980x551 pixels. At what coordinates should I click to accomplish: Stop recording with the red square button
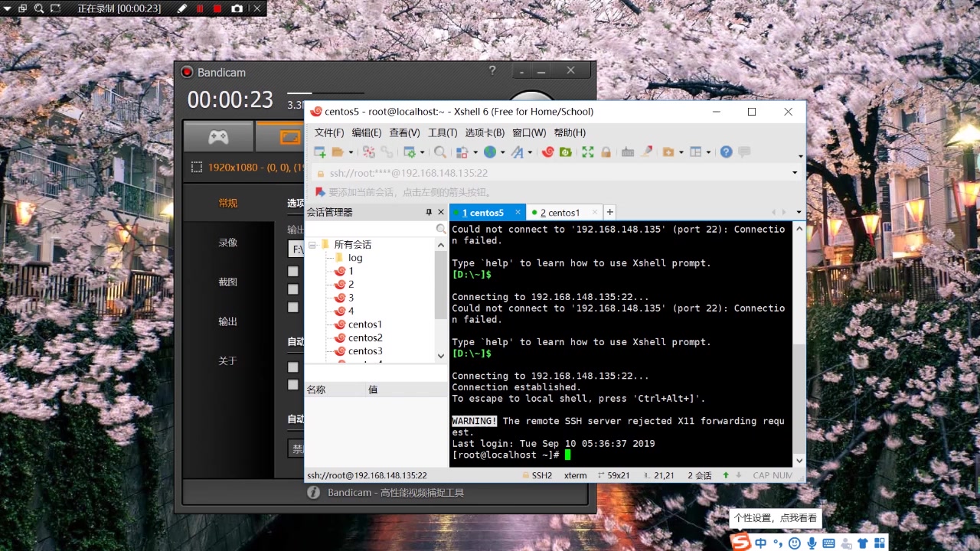pyautogui.click(x=217, y=8)
